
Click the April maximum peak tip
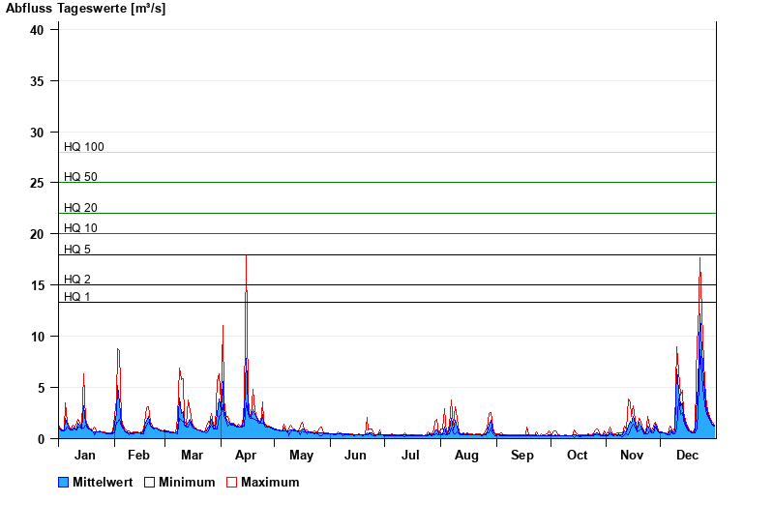[246, 256]
